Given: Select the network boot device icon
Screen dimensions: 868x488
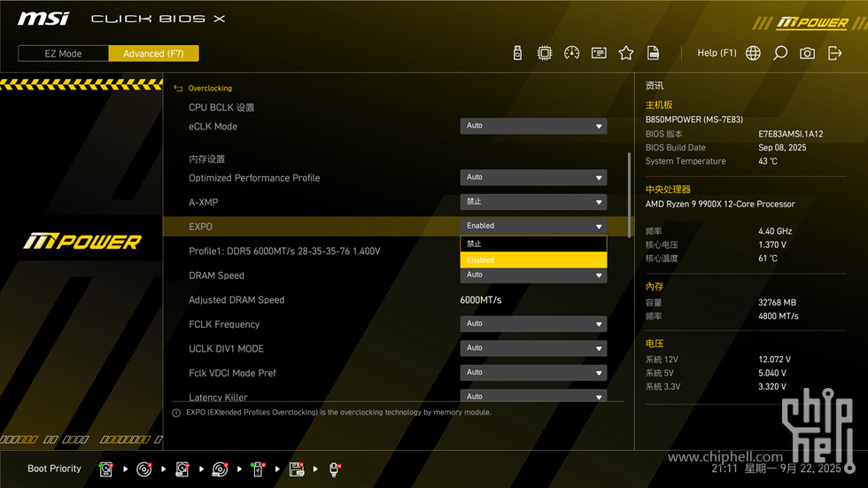Looking at the screenshot, I should 335,469.
